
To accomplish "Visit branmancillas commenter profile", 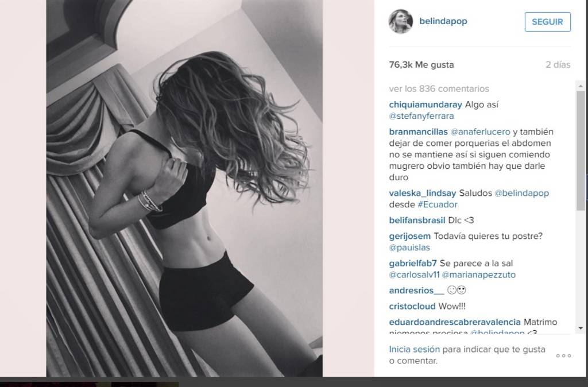I will tap(418, 131).
